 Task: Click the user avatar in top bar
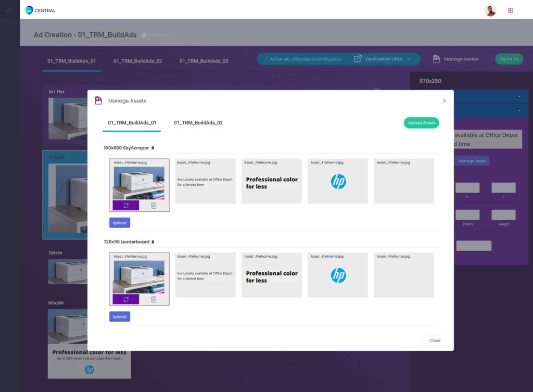[x=490, y=10]
